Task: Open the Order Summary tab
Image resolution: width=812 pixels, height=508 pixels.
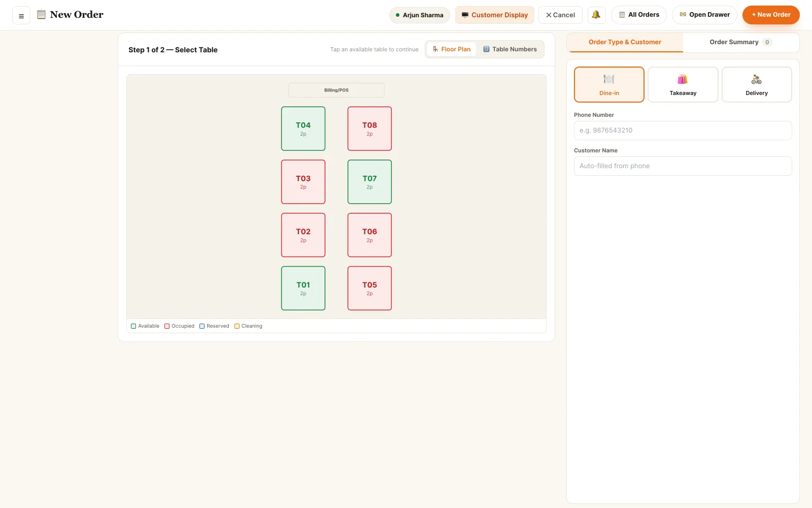Action: coord(741,42)
